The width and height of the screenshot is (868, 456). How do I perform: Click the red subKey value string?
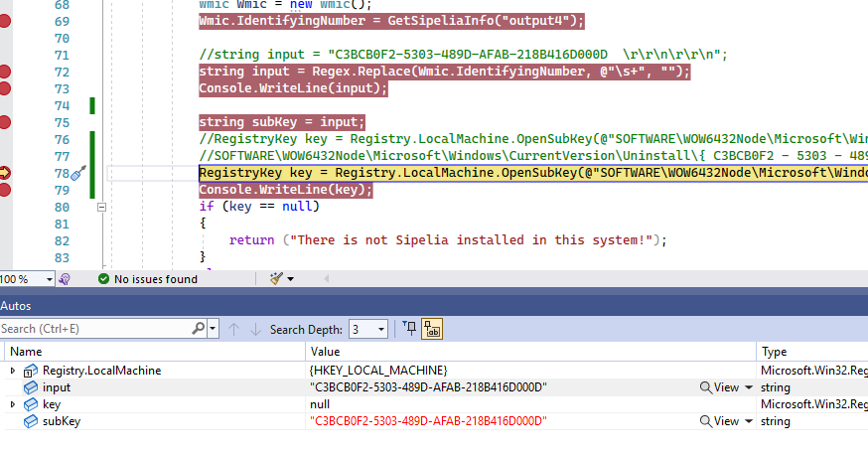click(x=428, y=421)
